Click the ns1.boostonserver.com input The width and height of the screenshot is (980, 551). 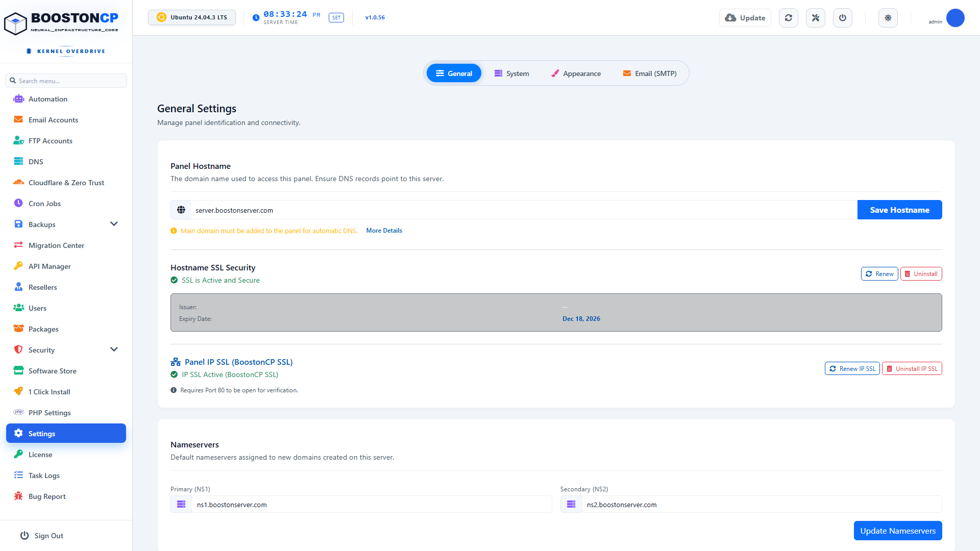coord(372,505)
